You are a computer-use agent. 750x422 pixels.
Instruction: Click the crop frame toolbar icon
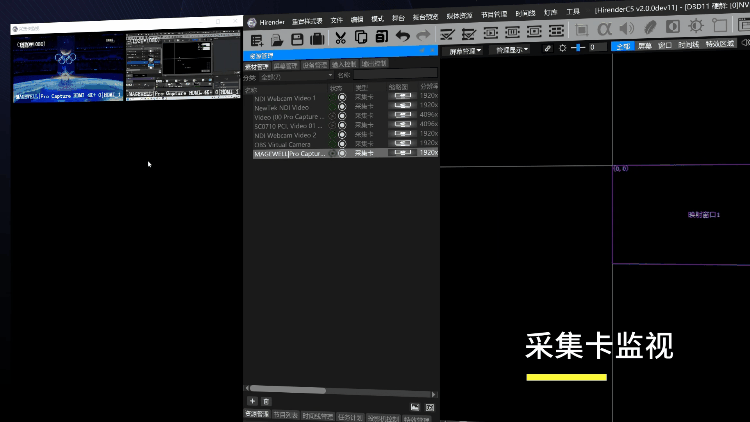pos(582,30)
